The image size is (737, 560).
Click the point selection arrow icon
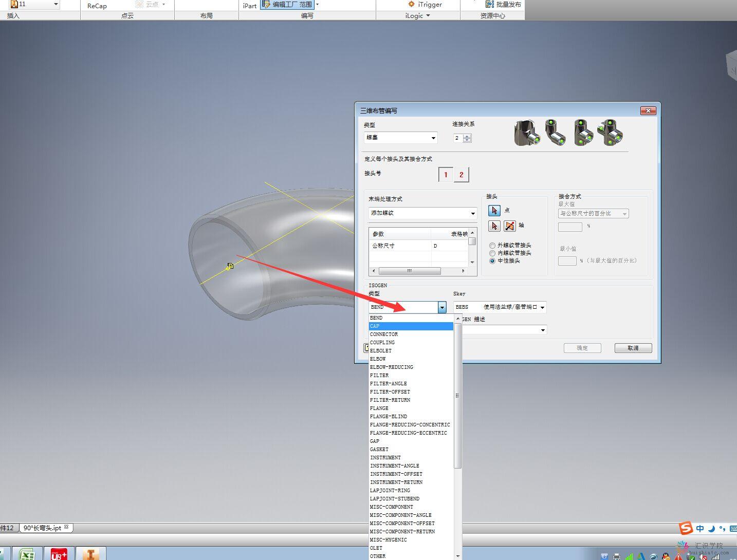click(x=494, y=211)
